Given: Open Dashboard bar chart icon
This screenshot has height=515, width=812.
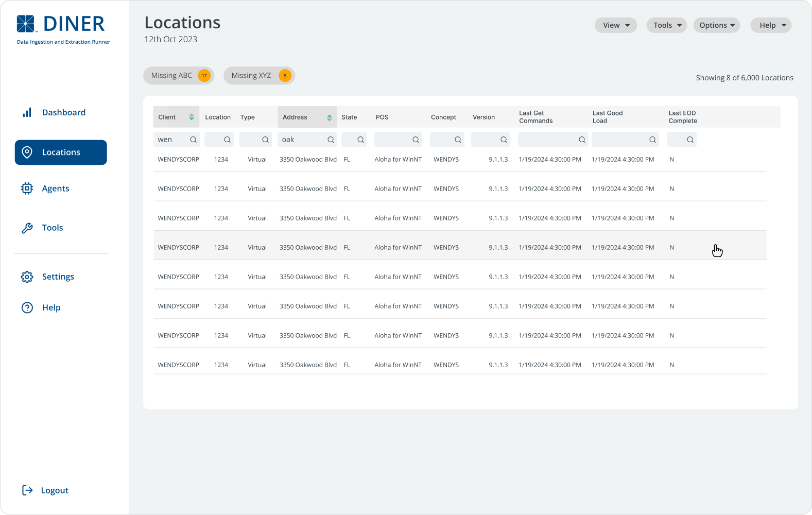Looking at the screenshot, I should pyautogui.click(x=27, y=112).
